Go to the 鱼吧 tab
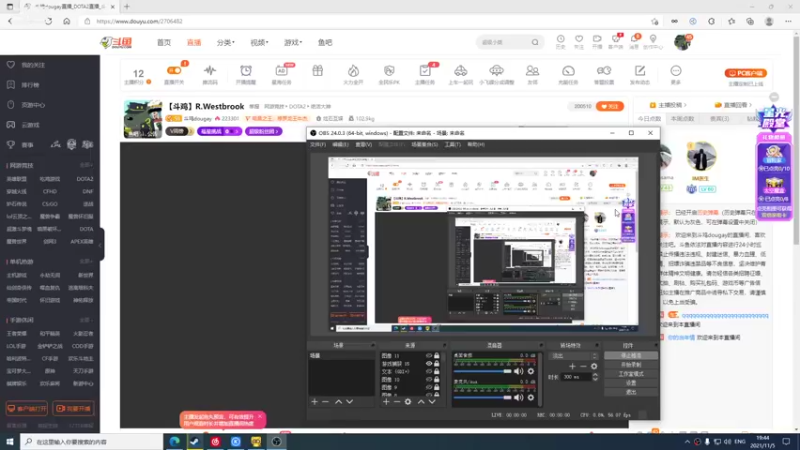This screenshot has width=800, height=450. point(325,42)
